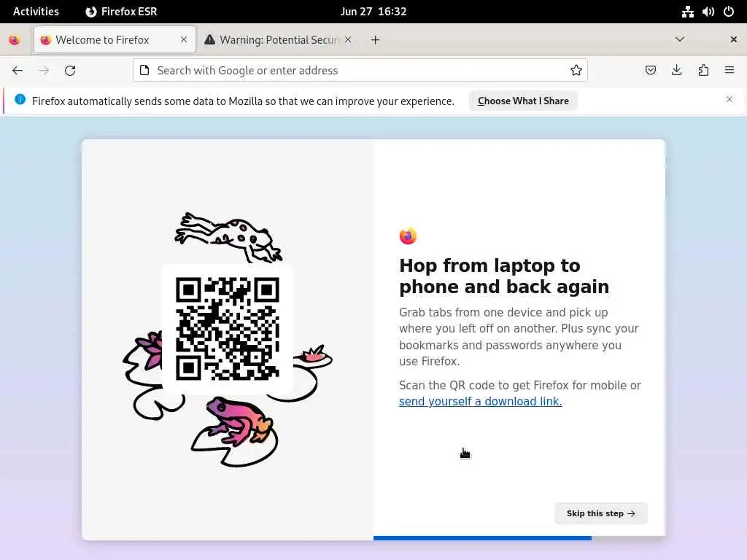Open Firefox View pinned icon
This screenshot has height=560, width=747.
pyautogui.click(x=15, y=40)
